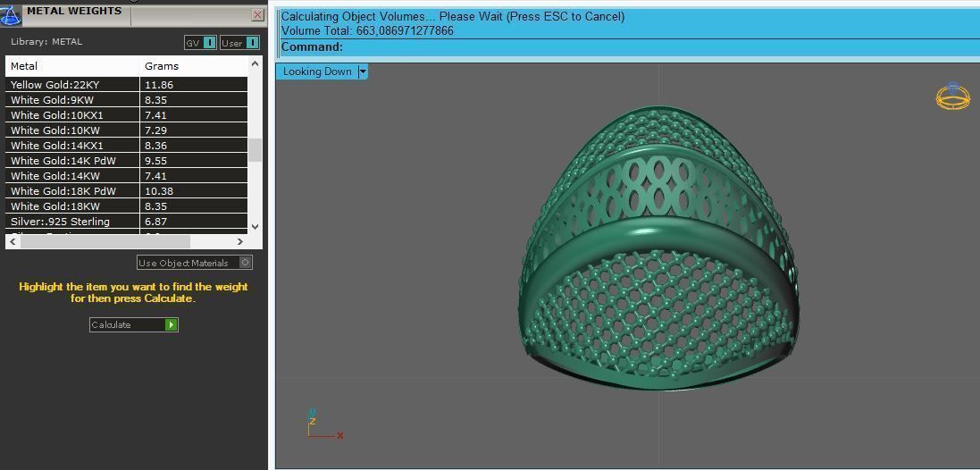
Task: Click the Library: METAL label
Action: [x=46, y=42]
